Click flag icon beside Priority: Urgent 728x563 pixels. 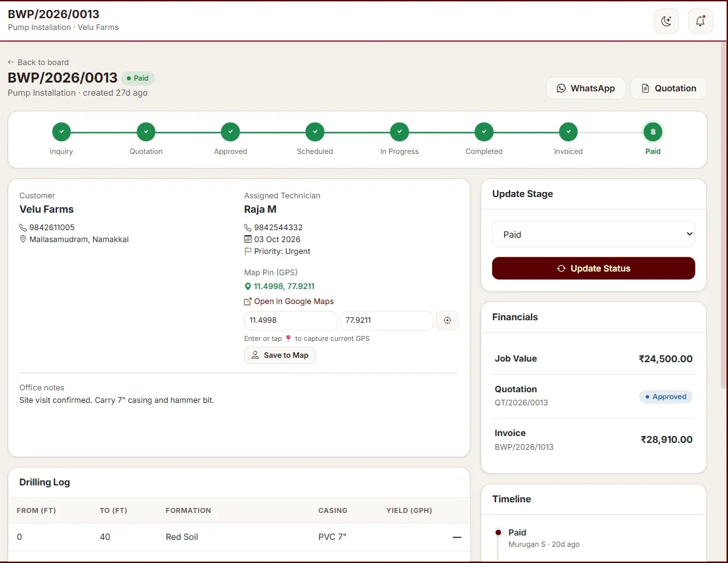pos(248,251)
